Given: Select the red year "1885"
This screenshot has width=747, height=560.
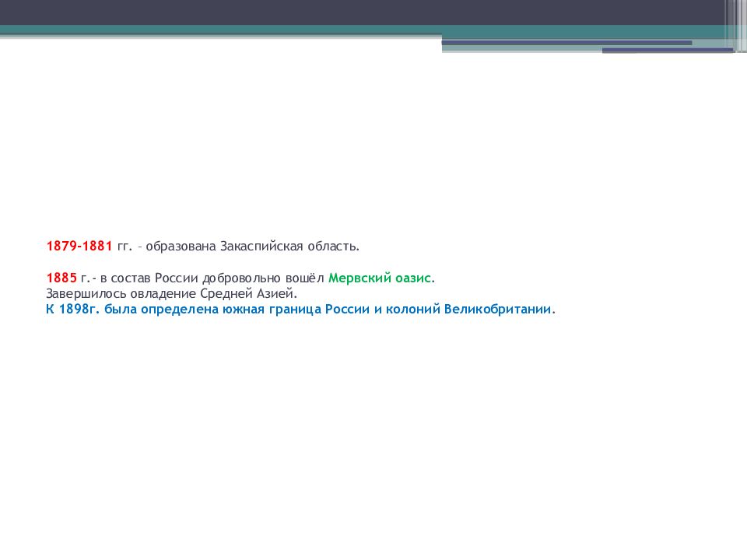Looking at the screenshot, I should pyautogui.click(x=61, y=278).
